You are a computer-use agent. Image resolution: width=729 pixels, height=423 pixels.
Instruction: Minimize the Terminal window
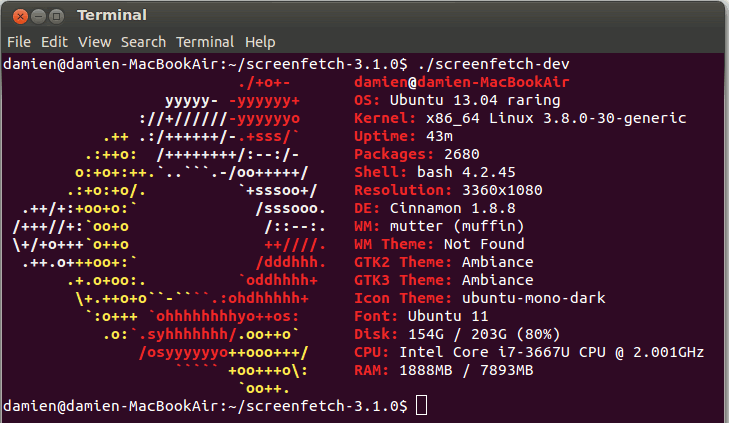point(38,16)
